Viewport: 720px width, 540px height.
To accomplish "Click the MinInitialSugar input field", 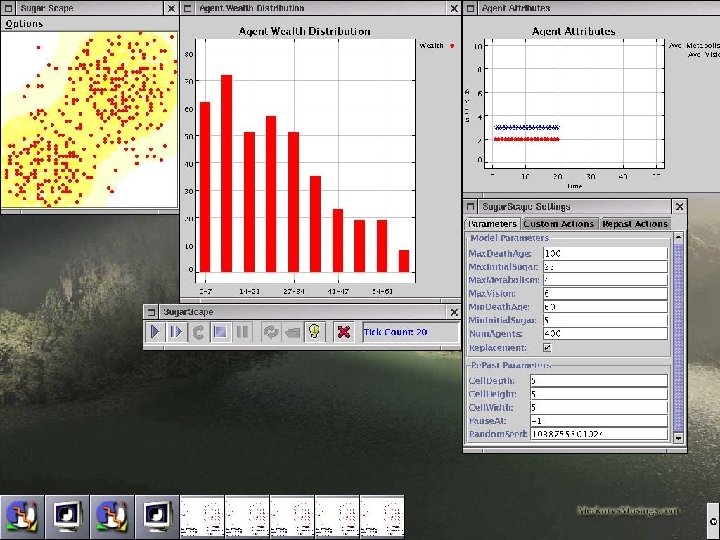I will click(605, 320).
